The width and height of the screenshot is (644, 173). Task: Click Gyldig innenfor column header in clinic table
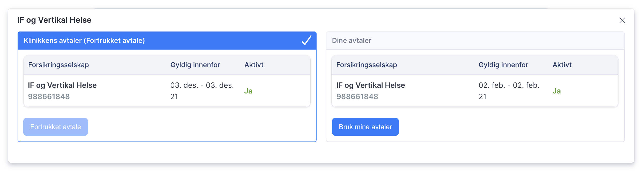(195, 65)
